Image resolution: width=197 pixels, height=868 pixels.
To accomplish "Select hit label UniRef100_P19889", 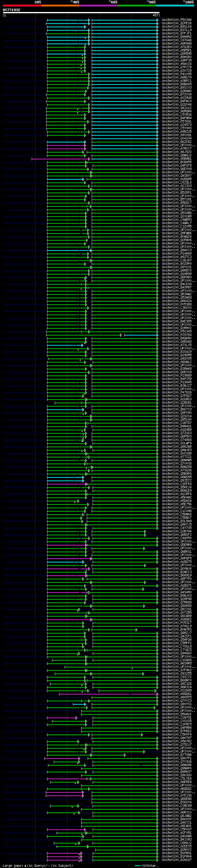I will point(177,375).
